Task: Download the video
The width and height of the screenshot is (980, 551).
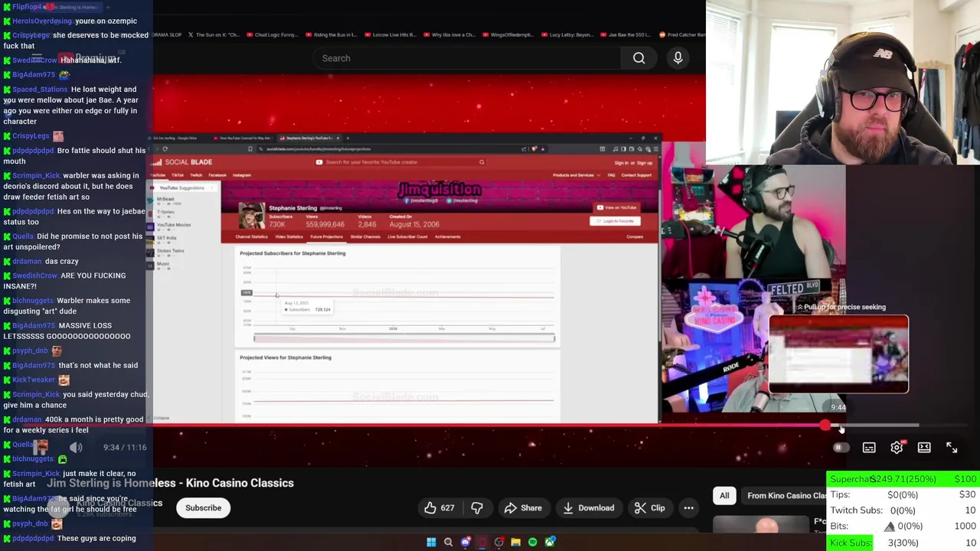Action: pos(588,508)
